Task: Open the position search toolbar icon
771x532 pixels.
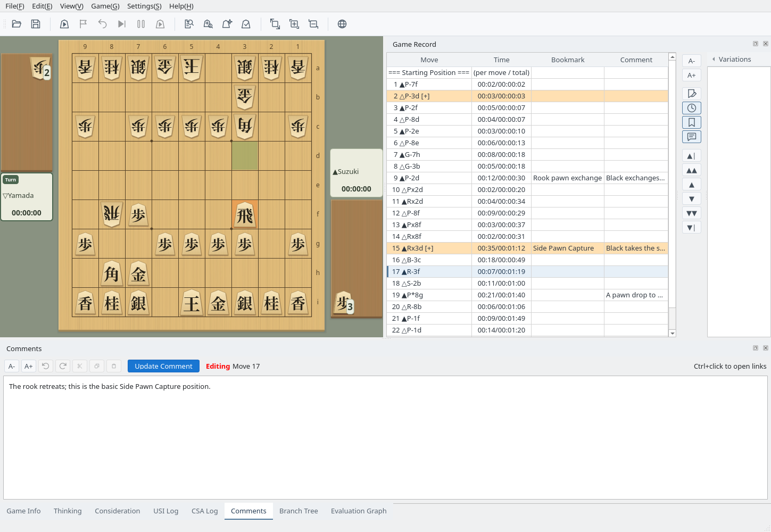Action: click(208, 24)
